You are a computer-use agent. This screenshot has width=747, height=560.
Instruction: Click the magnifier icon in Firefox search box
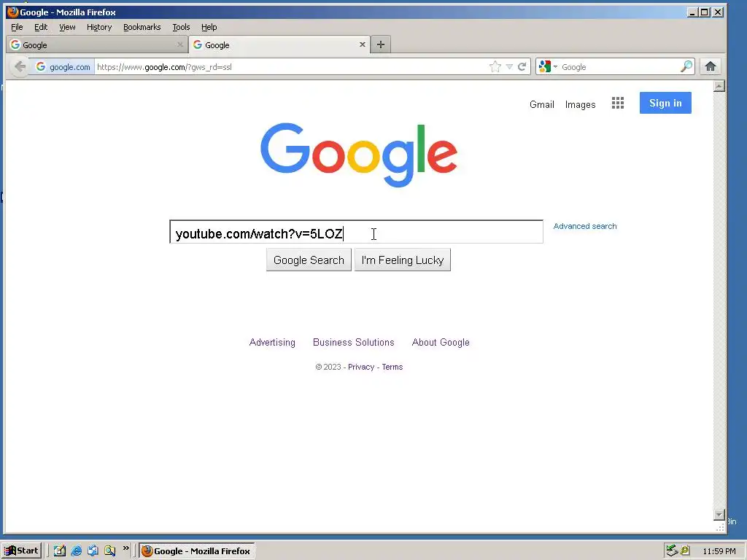click(686, 66)
